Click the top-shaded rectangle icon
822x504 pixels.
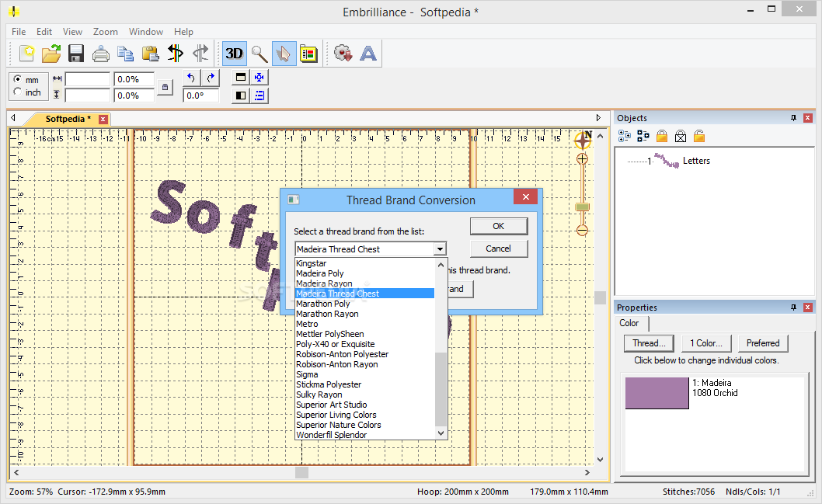coord(241,78)
